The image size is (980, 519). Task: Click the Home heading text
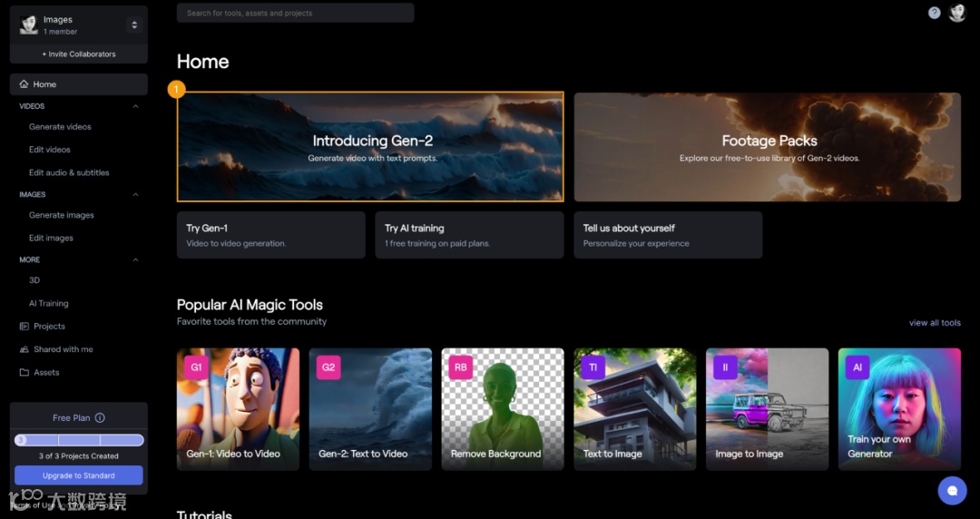(202, 62)
